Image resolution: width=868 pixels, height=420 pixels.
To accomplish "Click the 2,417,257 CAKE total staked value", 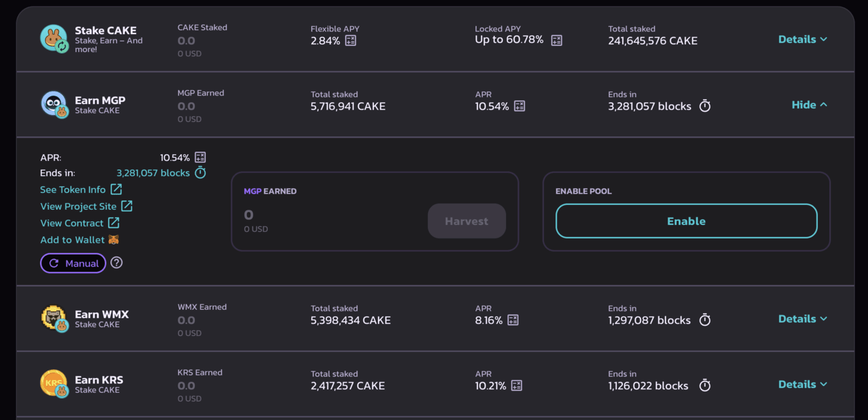I will click(348, 385).
